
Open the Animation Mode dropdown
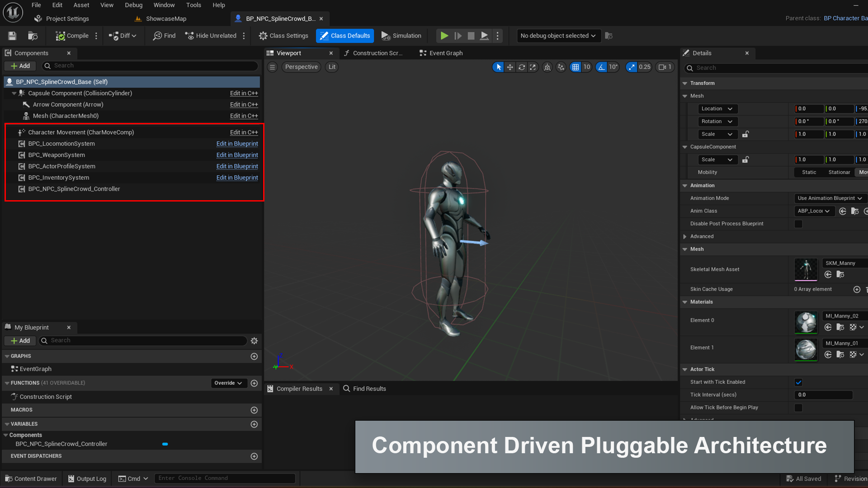830,198
